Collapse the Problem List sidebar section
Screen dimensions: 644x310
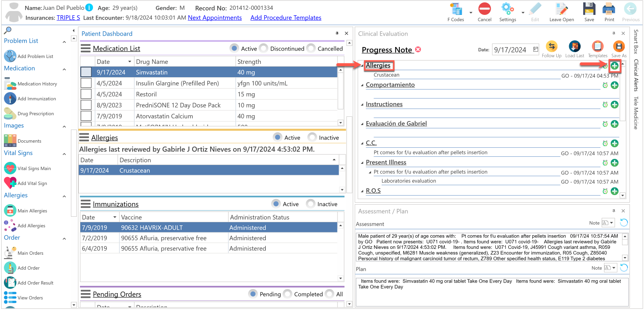64,42
